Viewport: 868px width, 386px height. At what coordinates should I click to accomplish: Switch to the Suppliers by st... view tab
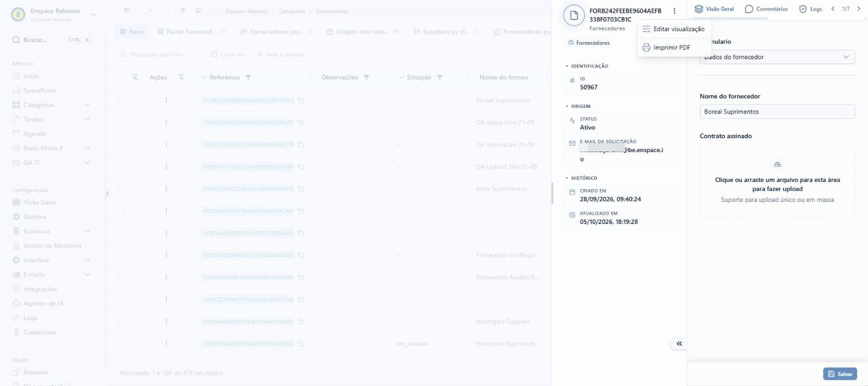point(446,32)
